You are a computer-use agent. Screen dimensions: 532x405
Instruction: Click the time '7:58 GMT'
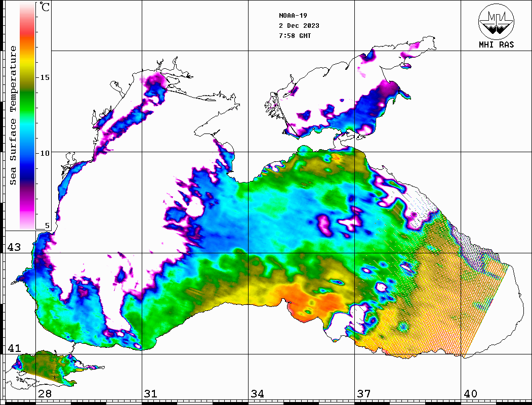[295, 35]
